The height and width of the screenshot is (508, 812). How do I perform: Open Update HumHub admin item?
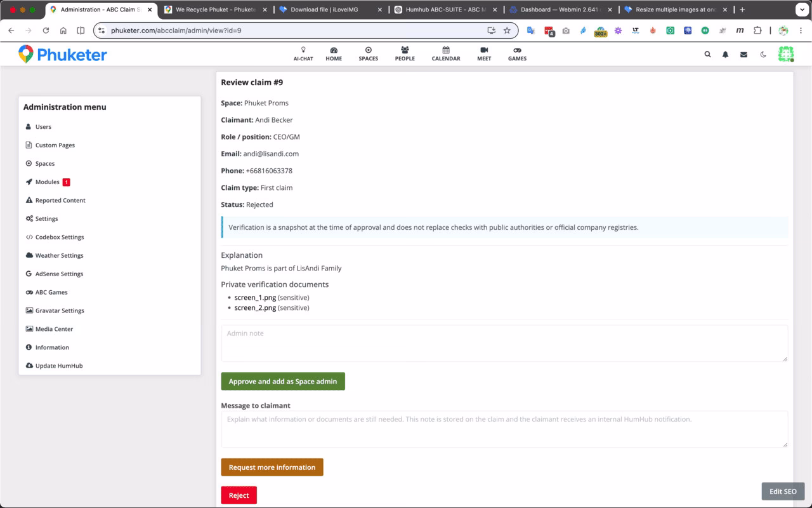coord(59,366)
